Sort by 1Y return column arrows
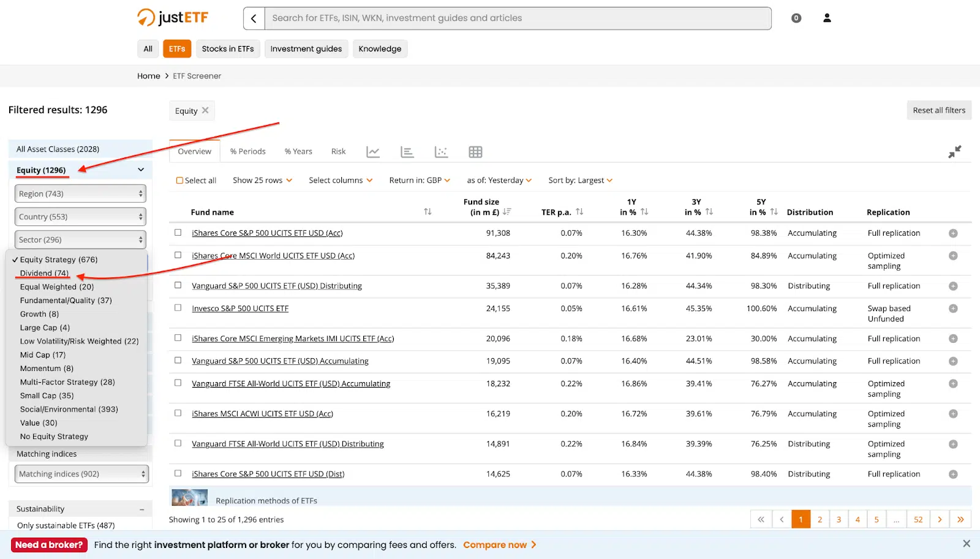This screenshot has width=980, height=559. [x=644, y=212]
